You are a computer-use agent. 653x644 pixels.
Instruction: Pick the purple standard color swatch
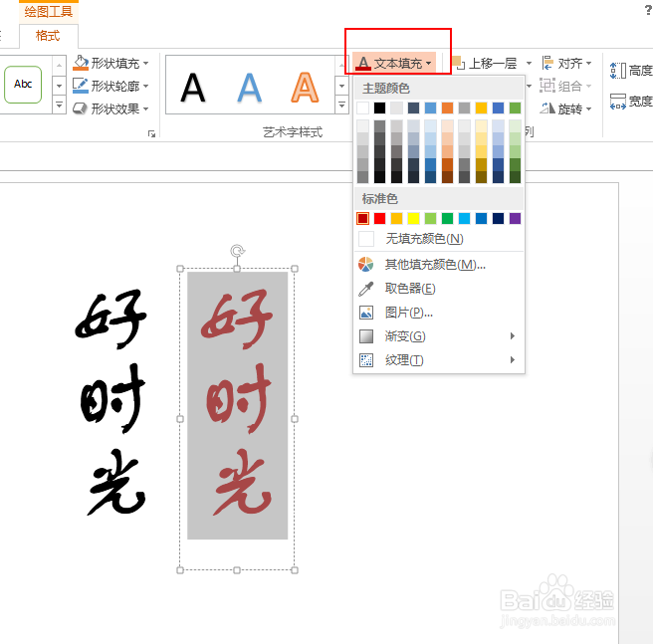point(516,218)
